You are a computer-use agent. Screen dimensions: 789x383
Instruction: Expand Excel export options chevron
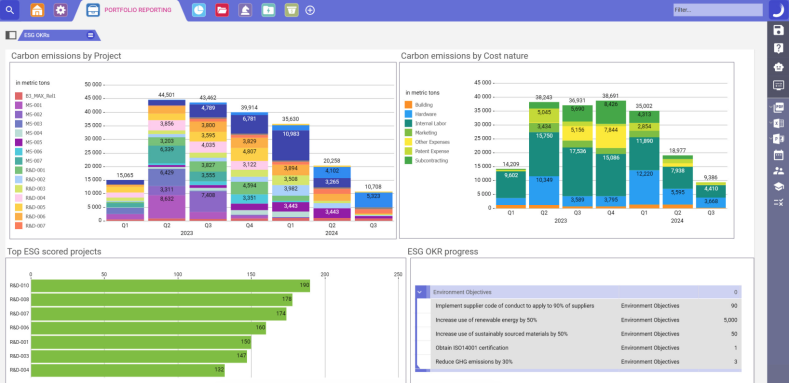771,123
